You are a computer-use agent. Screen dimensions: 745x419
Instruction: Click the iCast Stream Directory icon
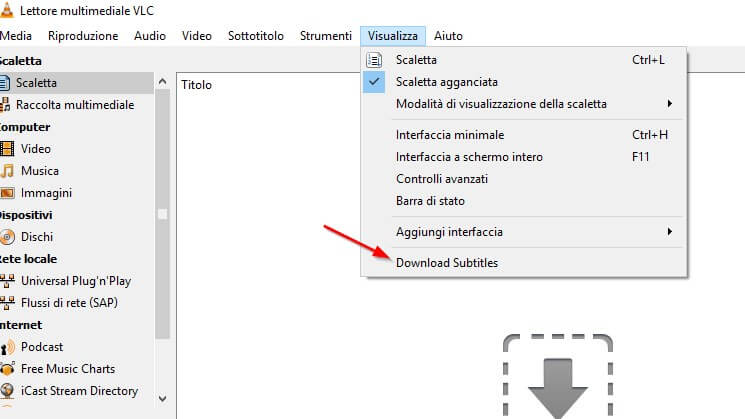coord(7,391)
